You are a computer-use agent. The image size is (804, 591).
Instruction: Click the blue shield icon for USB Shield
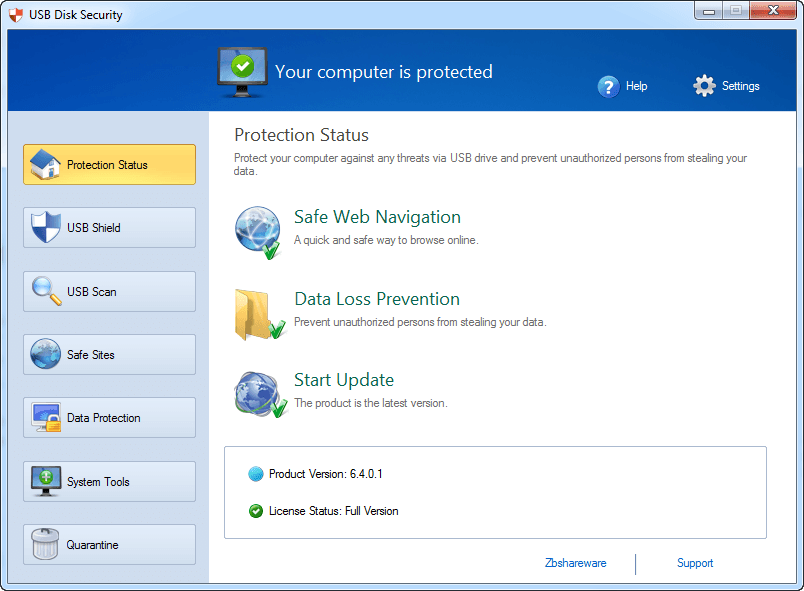(x=45, y=227)
